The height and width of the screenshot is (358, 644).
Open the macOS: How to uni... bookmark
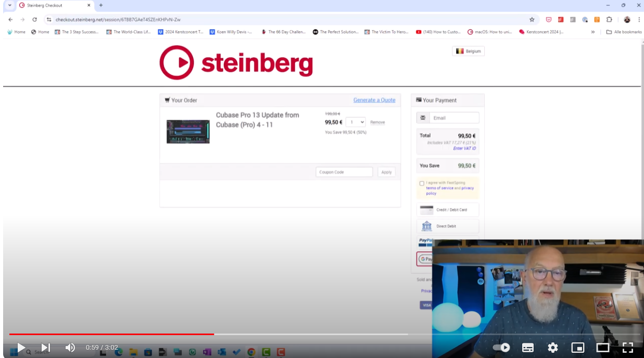(x=490, y=32)
